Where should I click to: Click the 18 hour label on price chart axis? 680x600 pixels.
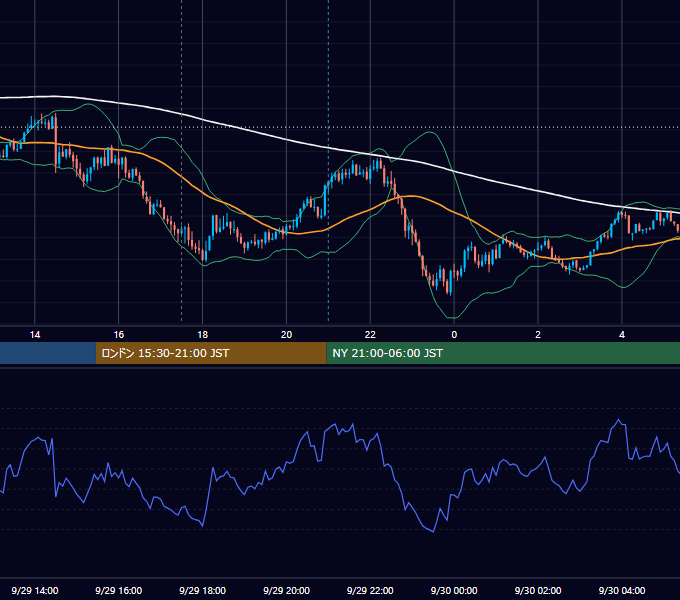tap(203, 335)
